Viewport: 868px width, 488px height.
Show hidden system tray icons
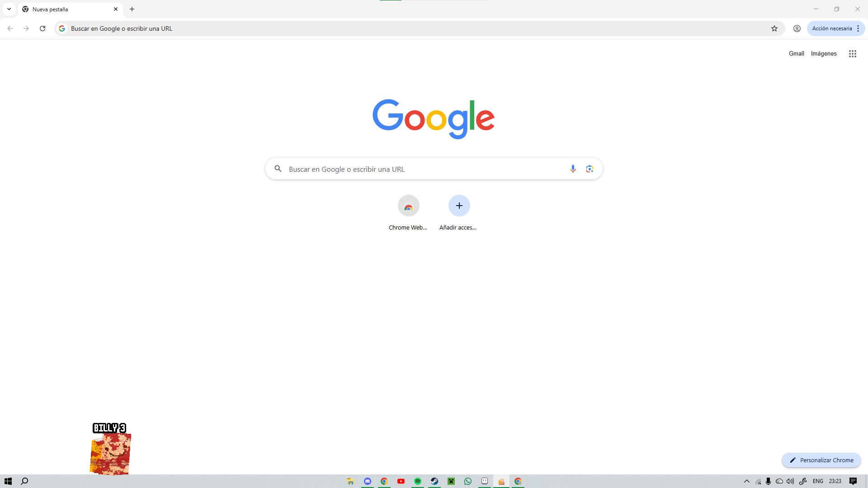tap(747, 481)
